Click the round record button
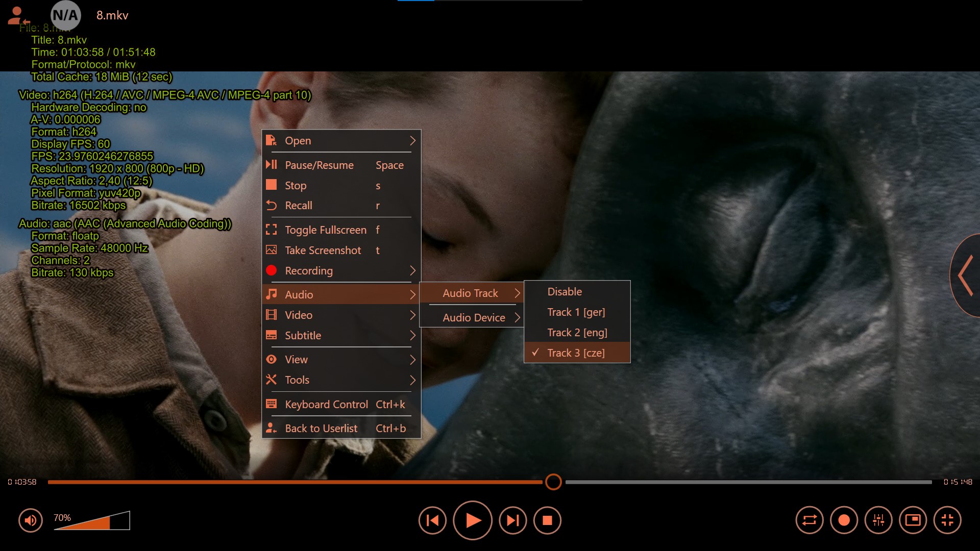This screenshot has height=551, width=980. (x=844, y=520)
